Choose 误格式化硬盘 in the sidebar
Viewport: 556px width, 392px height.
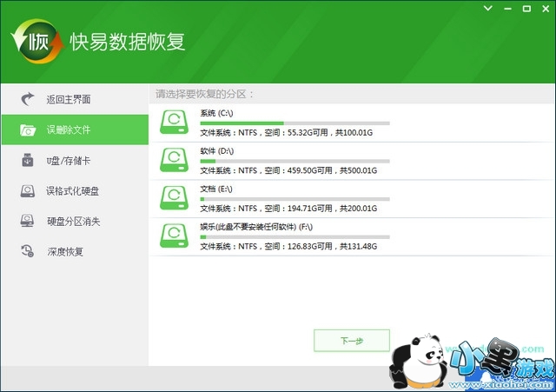75,191
